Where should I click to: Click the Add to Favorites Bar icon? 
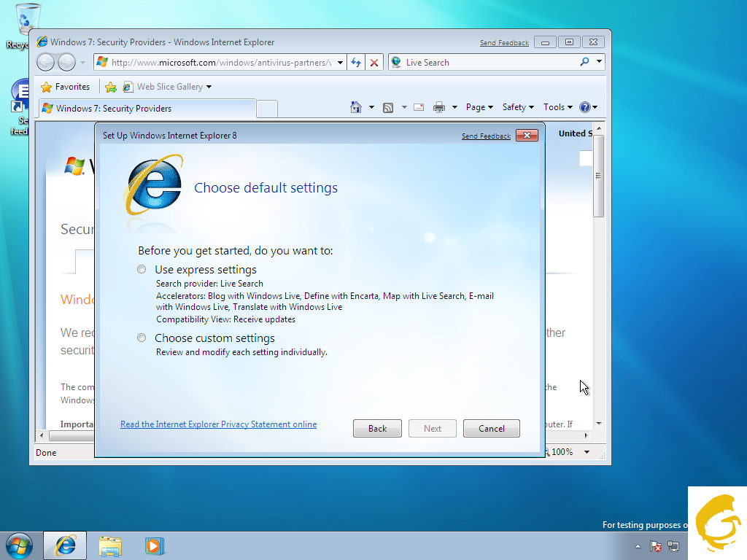click(111, 87)
